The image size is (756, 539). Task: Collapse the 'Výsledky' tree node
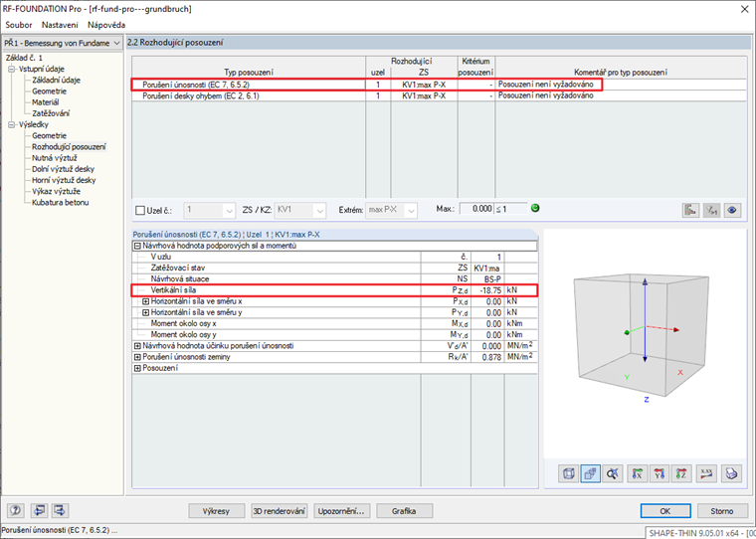coord(12,125)
